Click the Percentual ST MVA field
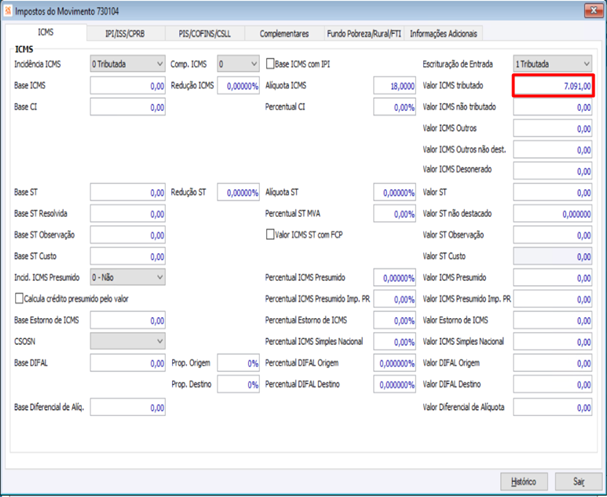 [x=394, y=213]
